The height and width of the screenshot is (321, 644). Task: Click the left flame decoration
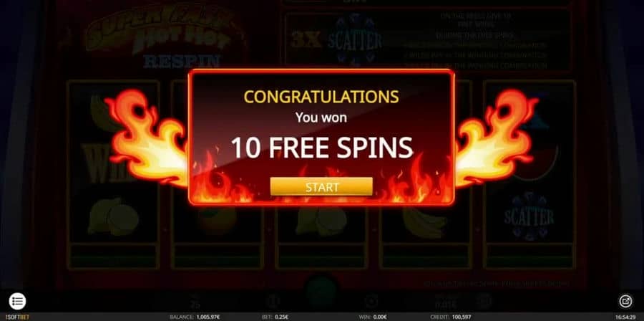147,138
